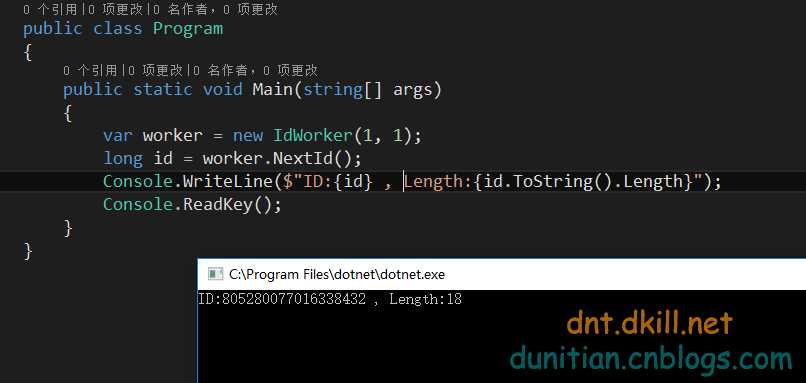Click the 'Program' class name
Screen dimensions: 806x383
(188, 29)
